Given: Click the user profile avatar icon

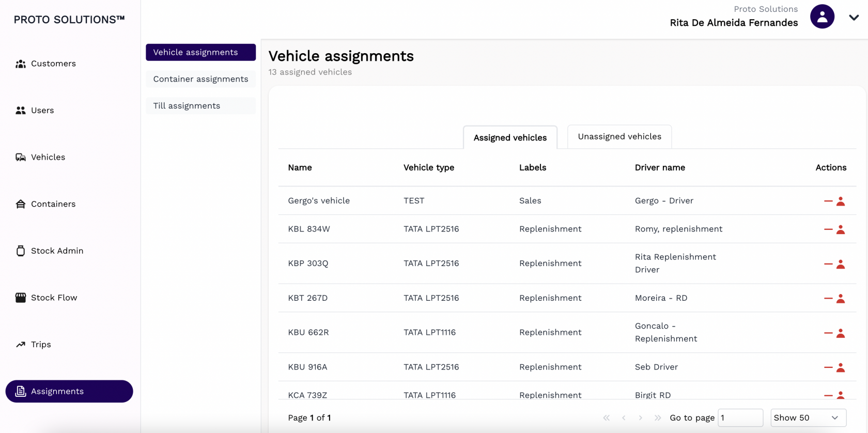Looking at the screenshot, I should click(822, 17).
